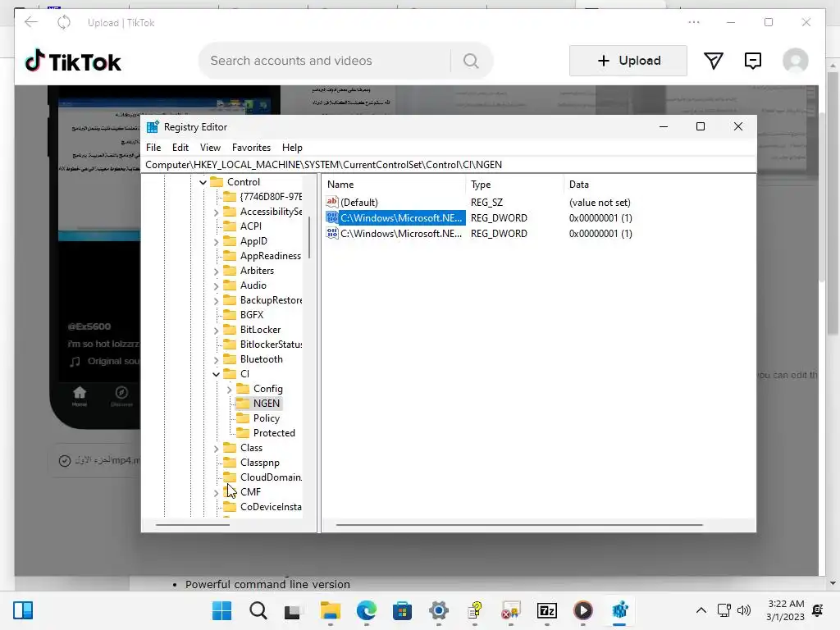Click the tree pane horizontal scrollbar
The height and width of the screenshot is (630, 840).
192,525
